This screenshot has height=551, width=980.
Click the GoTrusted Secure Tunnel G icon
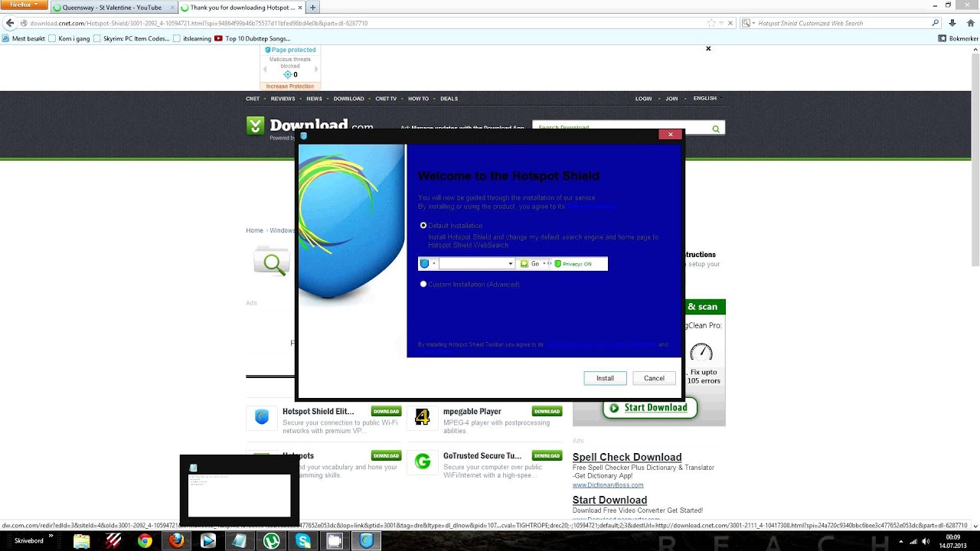[422, 461]
